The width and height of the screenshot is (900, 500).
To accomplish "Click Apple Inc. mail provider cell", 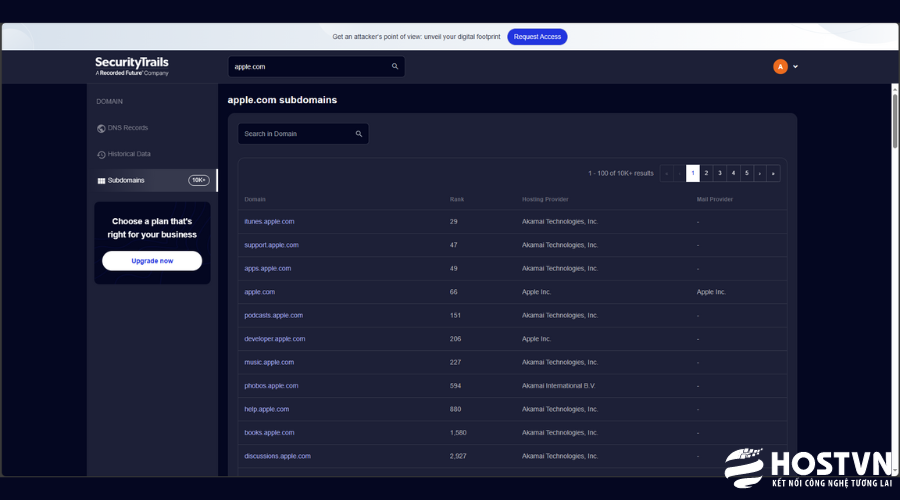I will [711, 292].
